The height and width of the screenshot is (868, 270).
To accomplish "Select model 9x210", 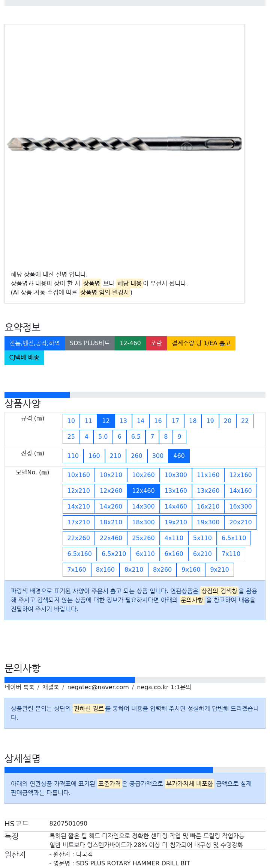I will point(219,570).
